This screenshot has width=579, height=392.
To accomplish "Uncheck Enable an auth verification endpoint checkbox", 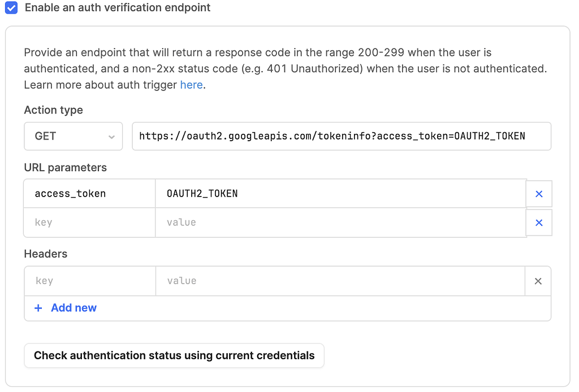I will 11,8.
